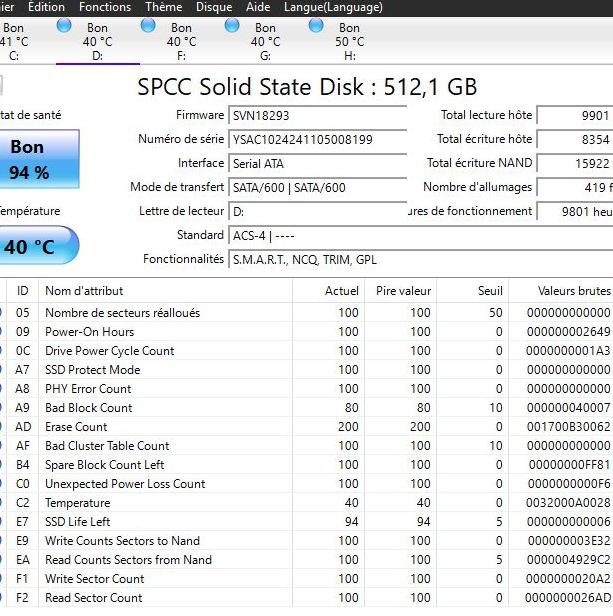This screenshot has width=613, height=616.
Task: Select the Write Sector Count row
Action: [306, 579]
